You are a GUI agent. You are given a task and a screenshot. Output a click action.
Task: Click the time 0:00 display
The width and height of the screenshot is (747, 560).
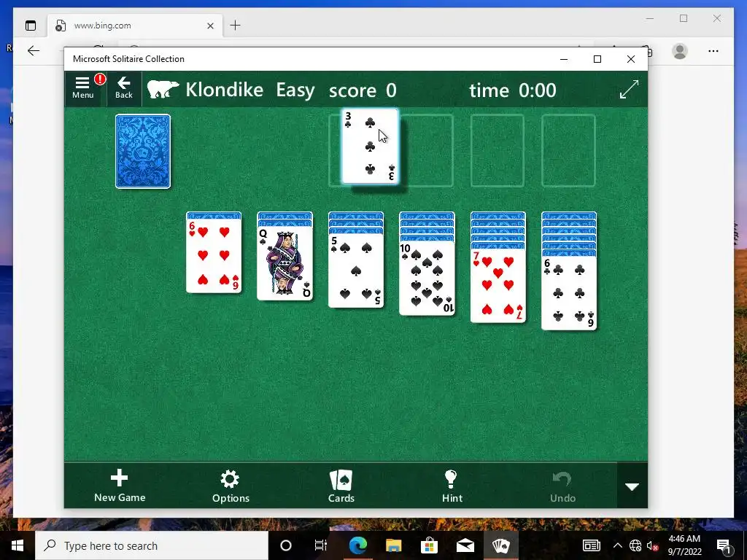(513, 90)
